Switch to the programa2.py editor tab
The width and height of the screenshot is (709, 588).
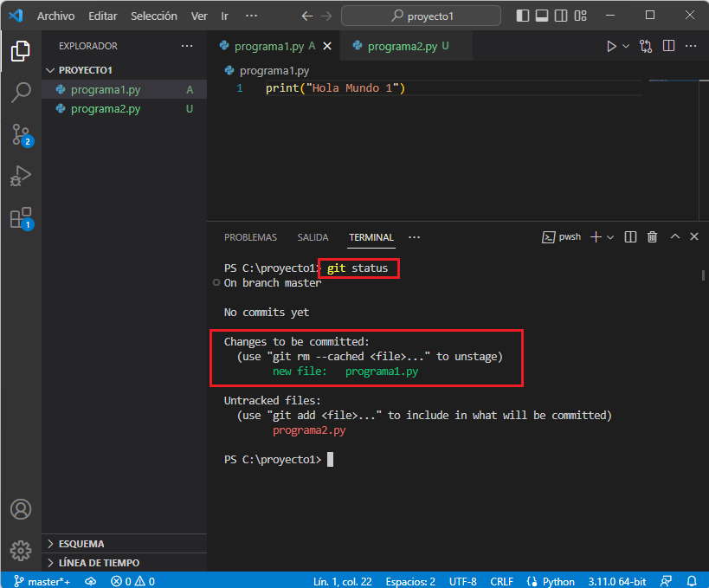(x=407, y=46)
